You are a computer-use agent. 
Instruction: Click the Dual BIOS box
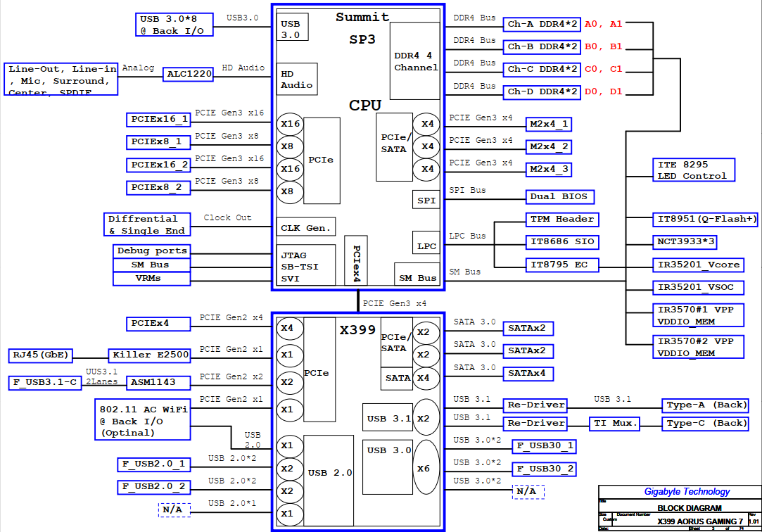(x=559, y=197)
